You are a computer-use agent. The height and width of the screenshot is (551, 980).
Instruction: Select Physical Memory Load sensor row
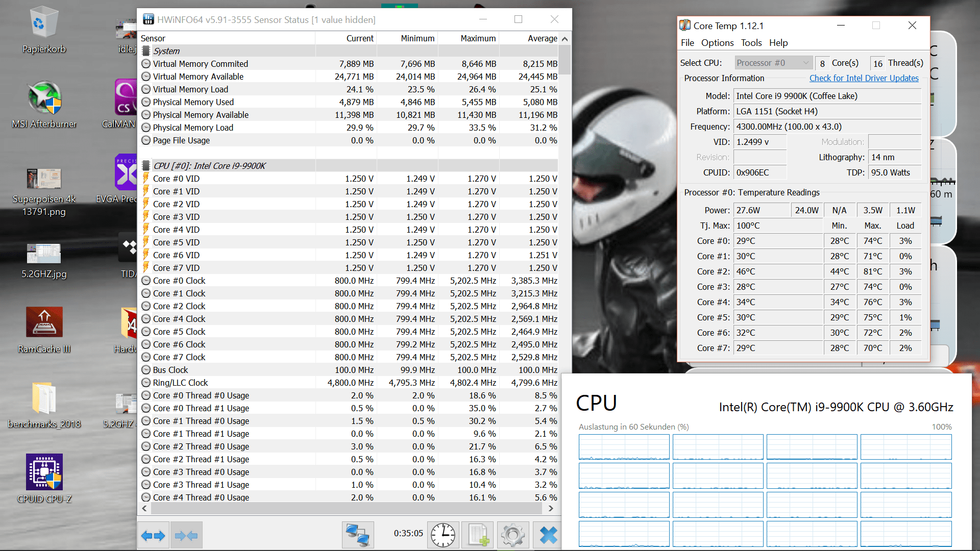pyautogui.click(x=349, y=128)
